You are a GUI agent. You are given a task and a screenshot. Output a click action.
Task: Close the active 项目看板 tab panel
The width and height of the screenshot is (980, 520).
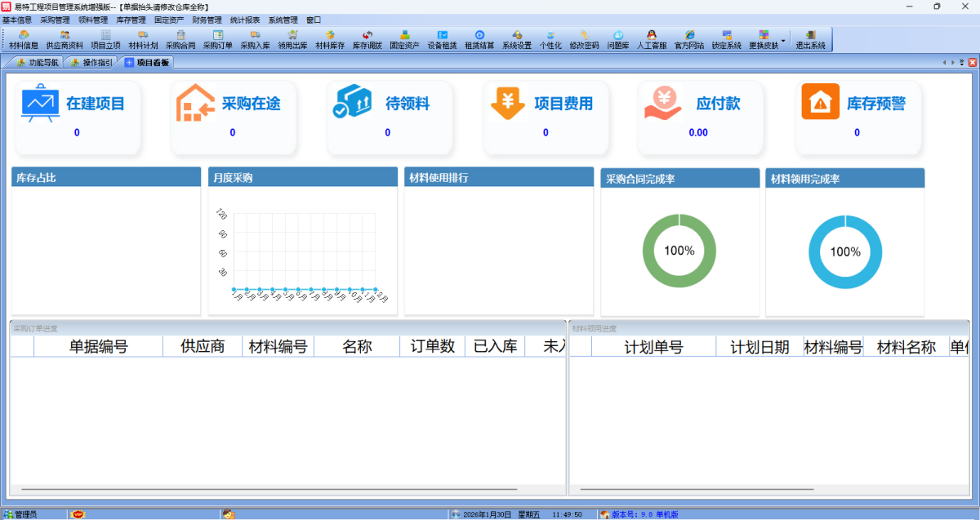[x=971, y=62]
